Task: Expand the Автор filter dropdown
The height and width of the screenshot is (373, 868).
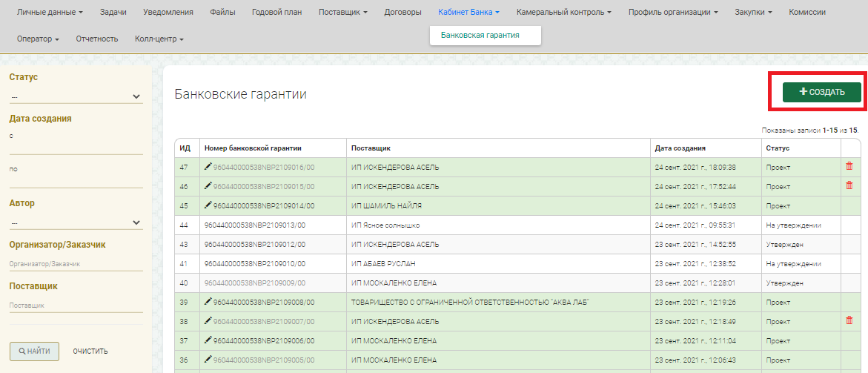Action: tap(76, 222)
